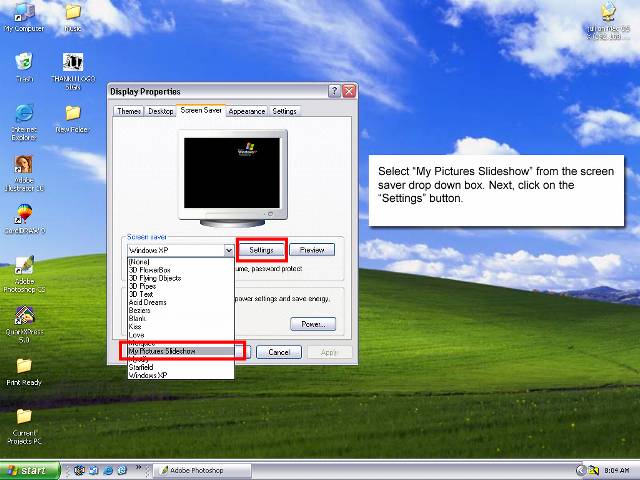Switch to the Desktop tab

point(160,111)
